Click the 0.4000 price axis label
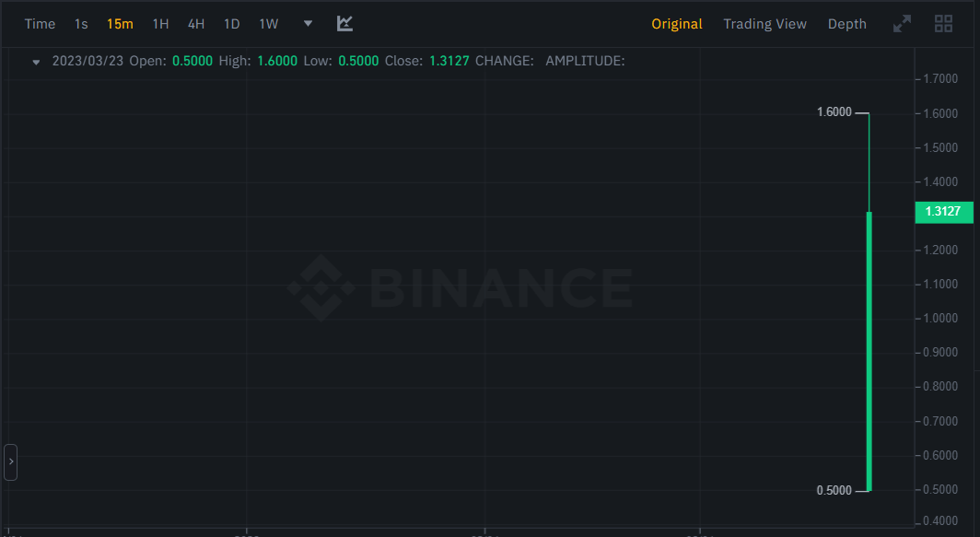This screenshot has height=537, width=980. point(940,520)
